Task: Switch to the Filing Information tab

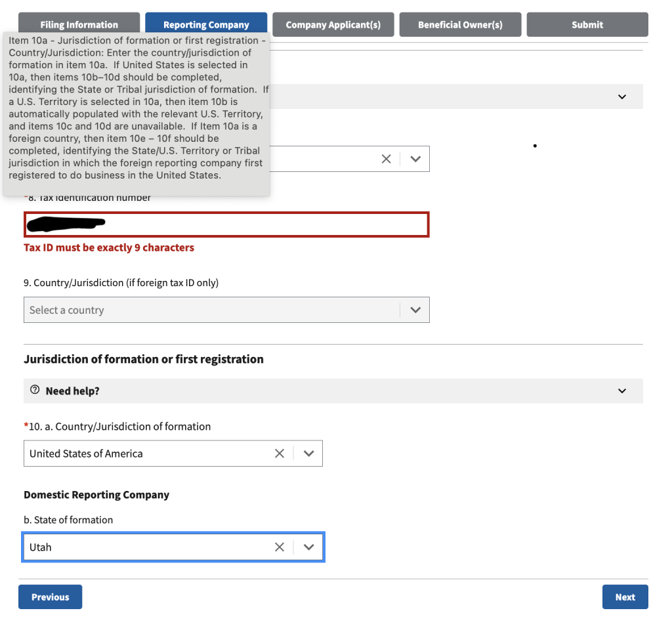Action: pyautogui.click(x=79, y=25)
